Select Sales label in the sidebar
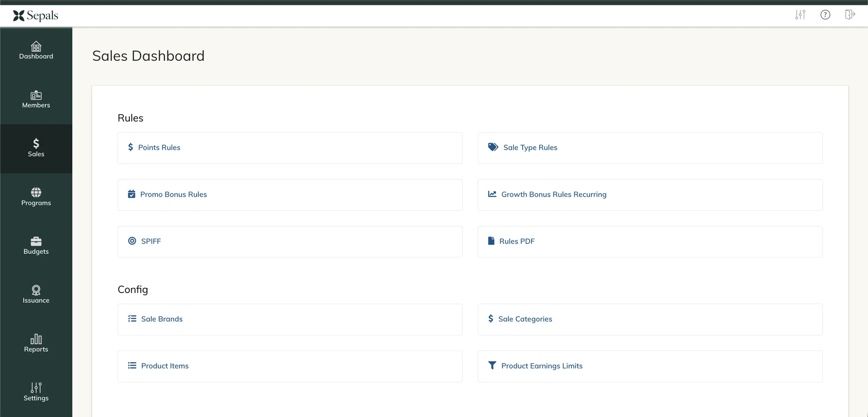Image resolution: width=868 pixels, height=417 pixels. tap(36, 154)
